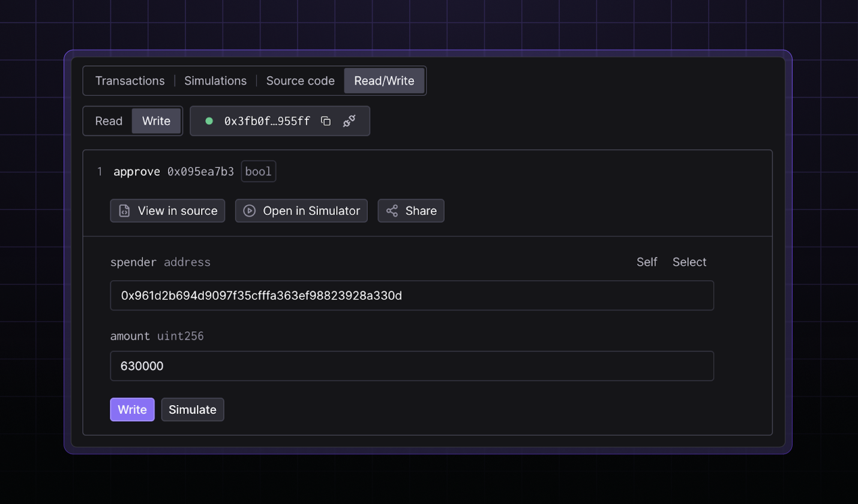This screenshot has width=858, height=504.
Task: Click the plug disconnect wallet icon
Action: pyautogui.click(x=349, y=121)
